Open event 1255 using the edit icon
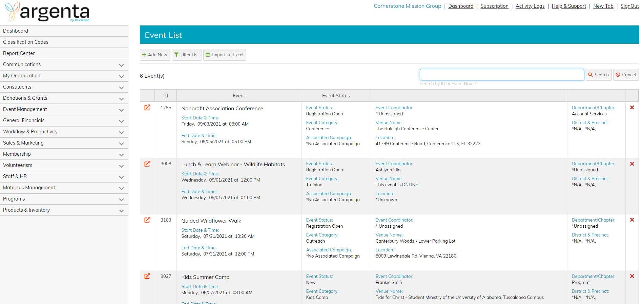644x304 pixels. 147,108
